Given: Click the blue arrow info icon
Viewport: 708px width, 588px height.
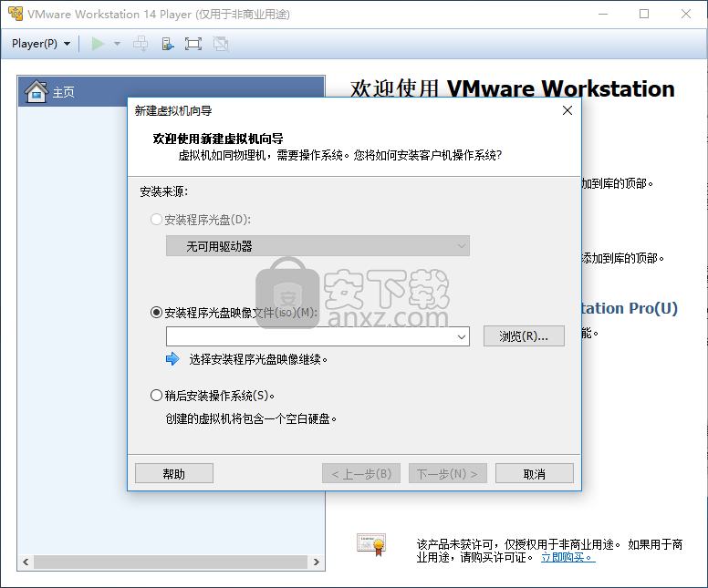Looking at the screenshot, I should [x=172, y=359].
